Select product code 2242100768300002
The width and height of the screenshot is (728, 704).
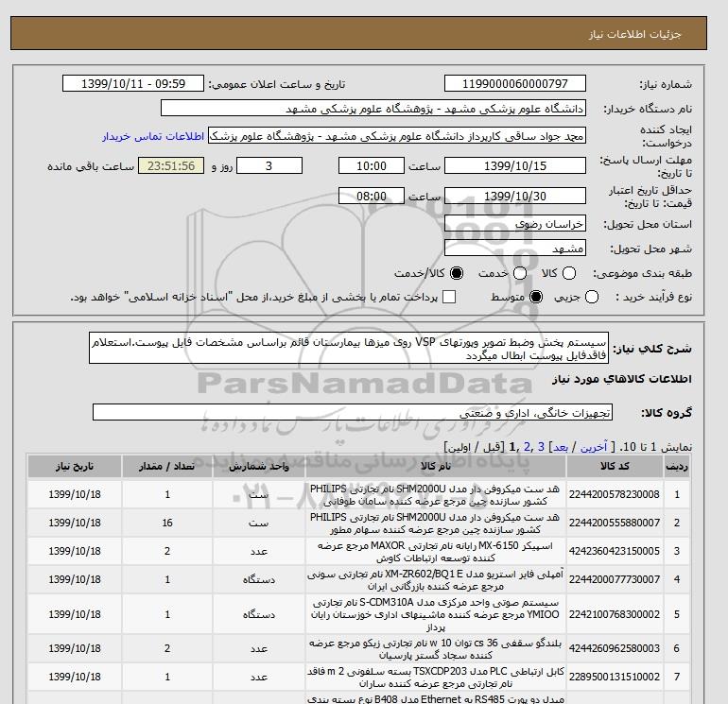[615, 614]
